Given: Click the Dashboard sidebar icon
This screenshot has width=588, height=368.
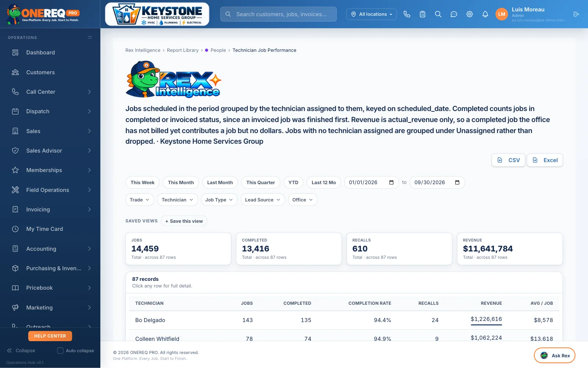Looking at the screenshot, I should point(15,53).
